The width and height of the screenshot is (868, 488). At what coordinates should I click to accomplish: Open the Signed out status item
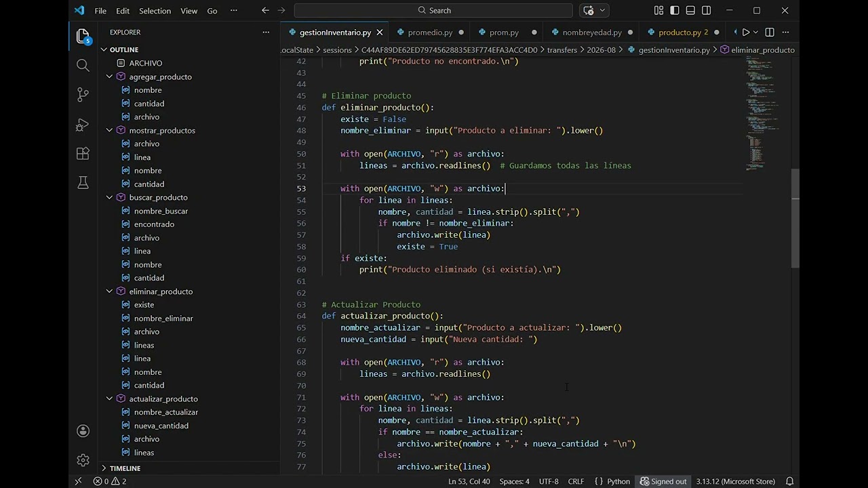point(663,481)
